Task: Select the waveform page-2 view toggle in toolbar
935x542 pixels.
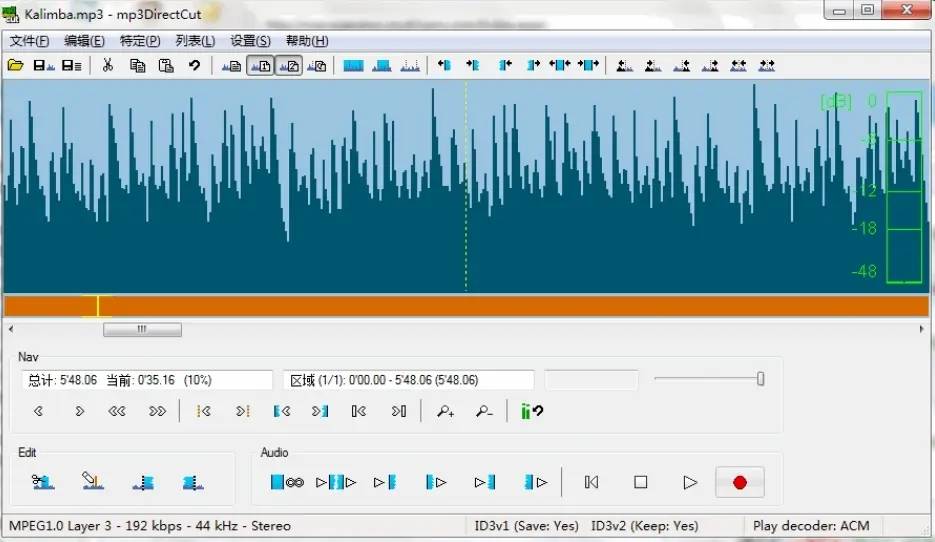Action: pyautogui.click(x=289, y=66)
